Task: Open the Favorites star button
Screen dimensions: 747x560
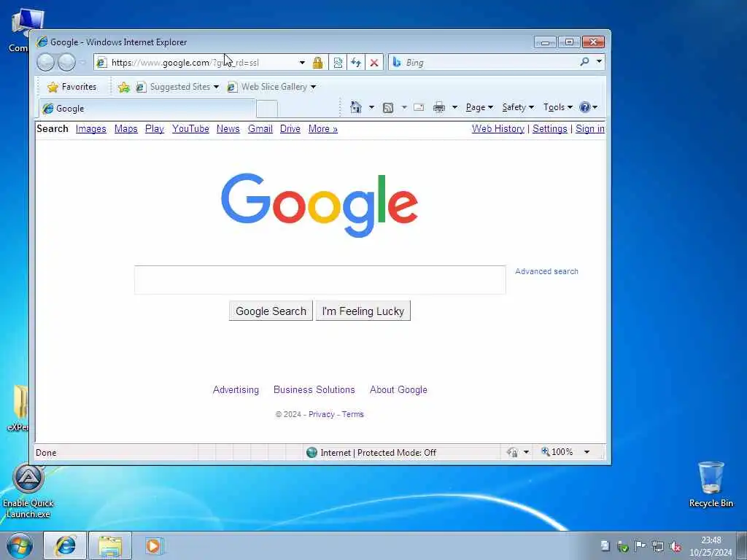Action: [x=72, y=87]
